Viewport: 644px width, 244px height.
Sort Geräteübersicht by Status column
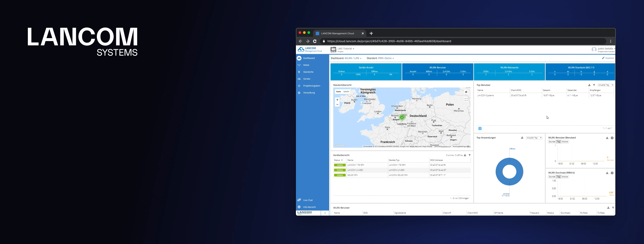coord(338,160)
